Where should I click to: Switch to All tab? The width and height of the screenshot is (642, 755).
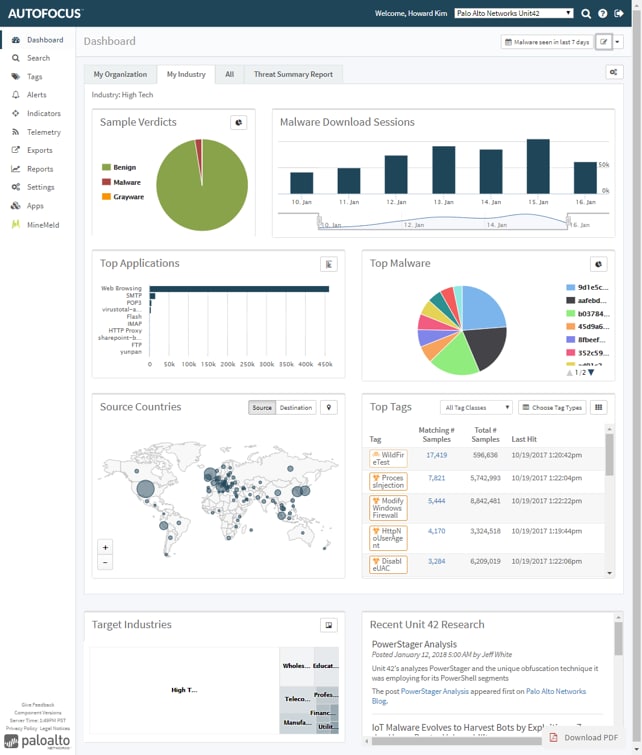229,75
